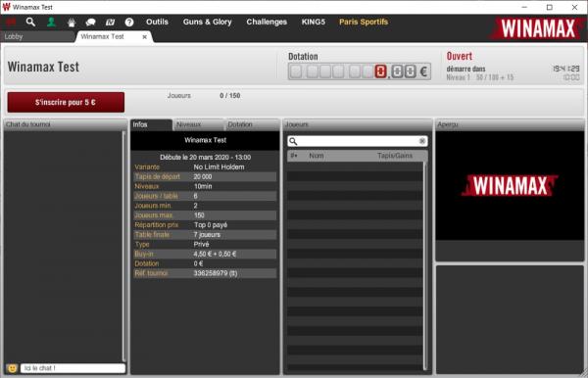Open the Outils menu
588x378 pixels.
pos(157,22)
